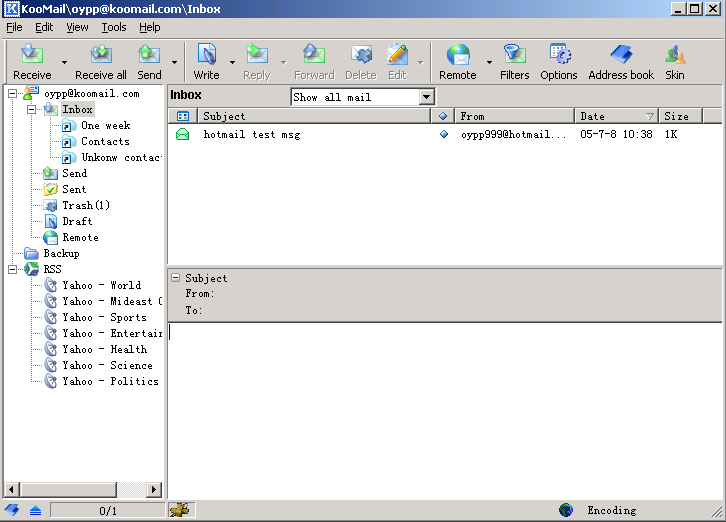
Task: Collapse the Inbox folder tree node
Action: pos(31,110)
